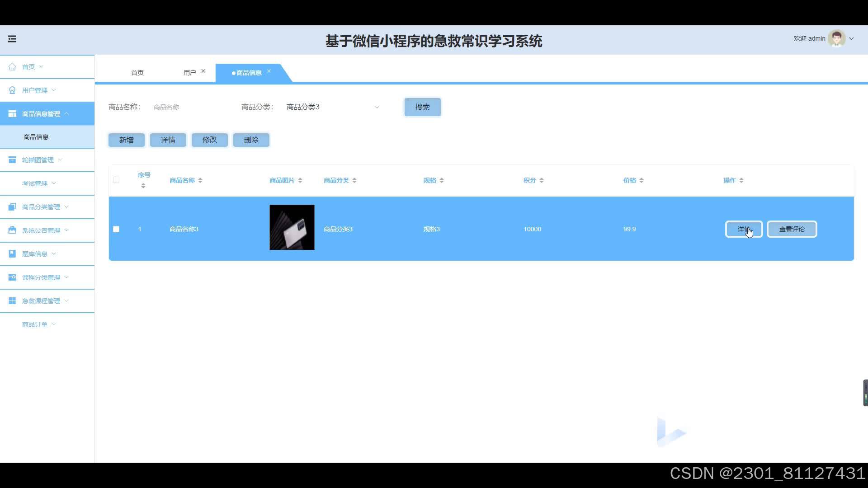Close the 用户 tab
Image resolution: width=868 pixels, height=488 pixels.
(x=203, y=71)
